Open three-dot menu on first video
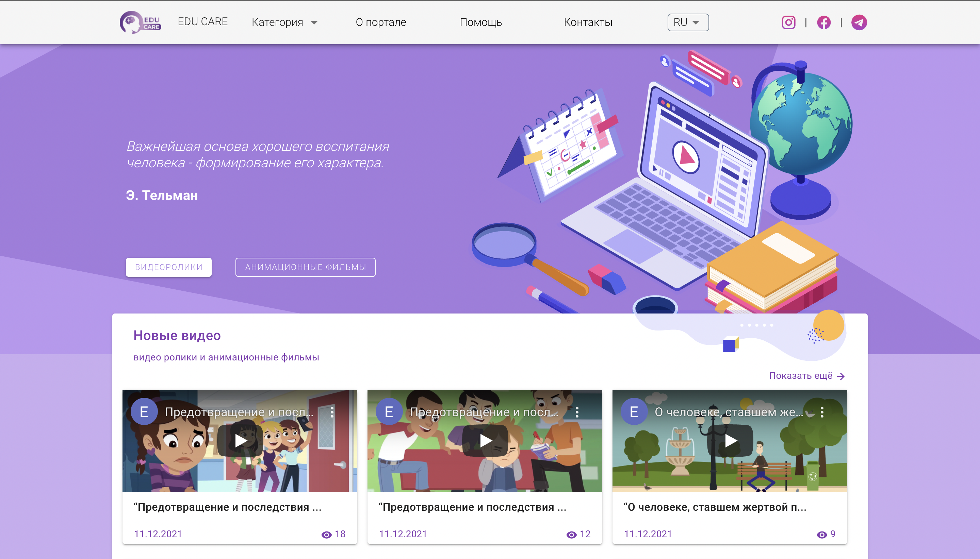This screenshot has width=980, height=559. [332, 412]
